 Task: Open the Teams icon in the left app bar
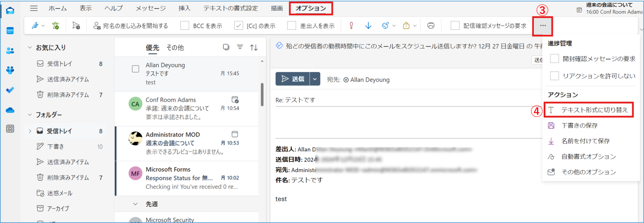pos(10,70)
